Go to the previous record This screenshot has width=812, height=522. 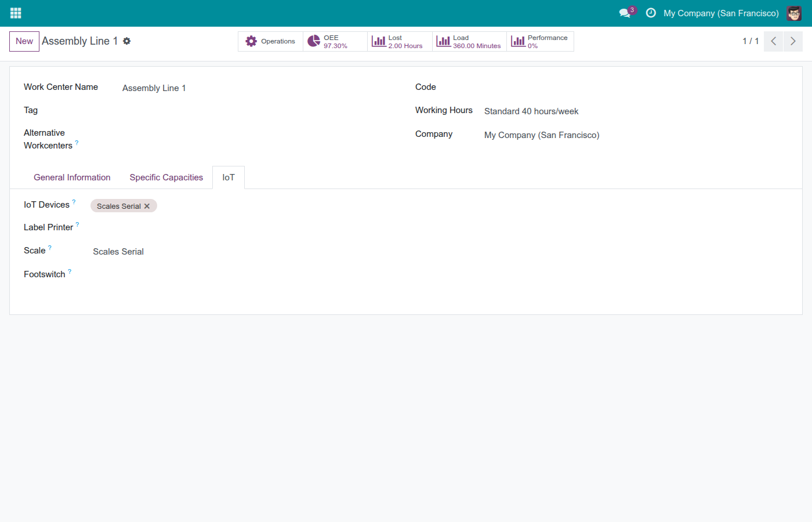[773, 41]
